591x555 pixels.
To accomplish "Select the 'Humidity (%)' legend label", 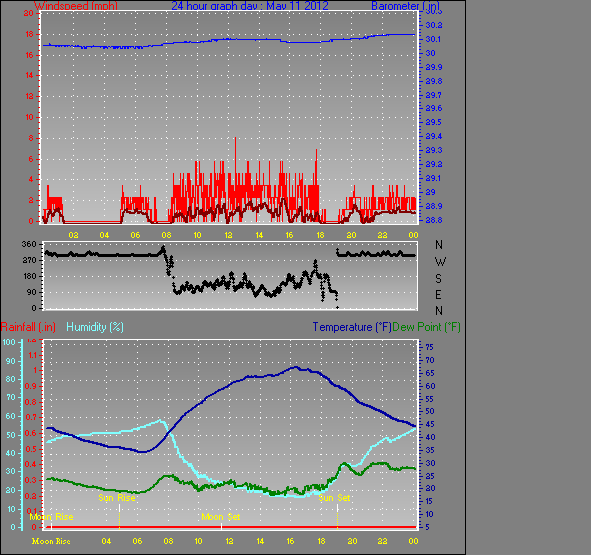I will (x=95, y=327).
